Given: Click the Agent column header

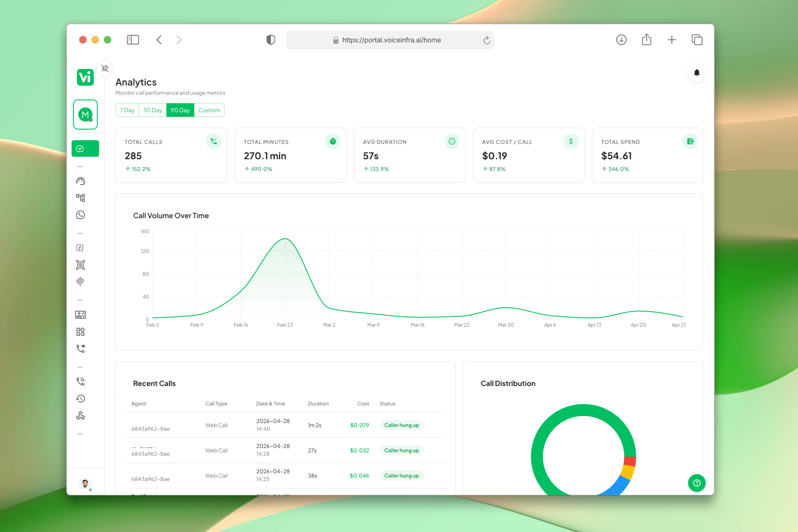Looking at the screenshot, I should (139, 404).
